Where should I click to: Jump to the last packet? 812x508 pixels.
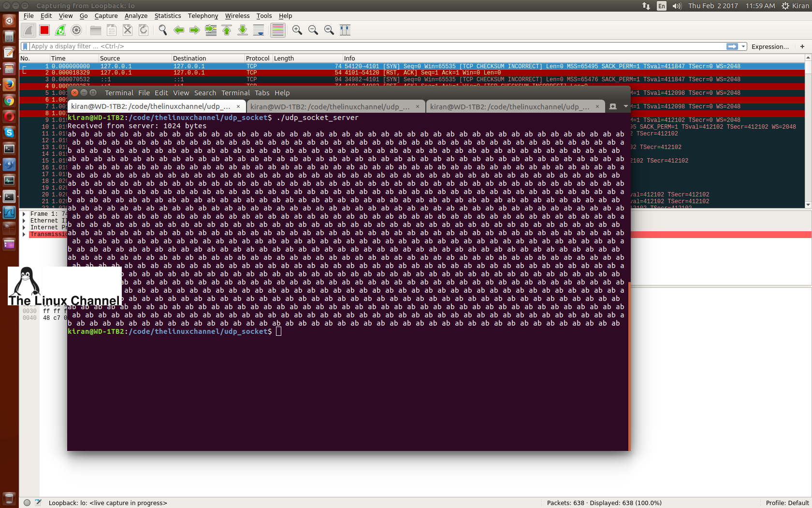[x=243, y=30]
